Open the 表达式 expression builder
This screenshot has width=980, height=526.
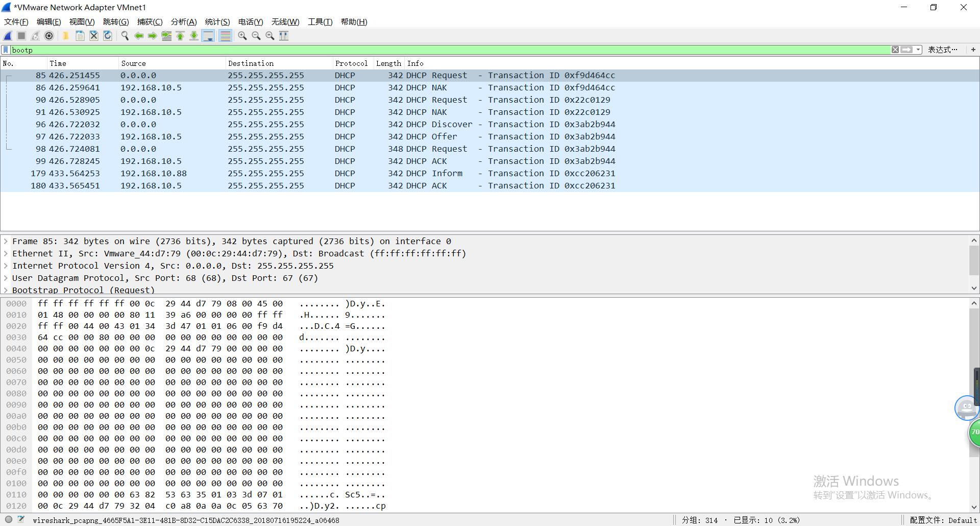point(942,50)
